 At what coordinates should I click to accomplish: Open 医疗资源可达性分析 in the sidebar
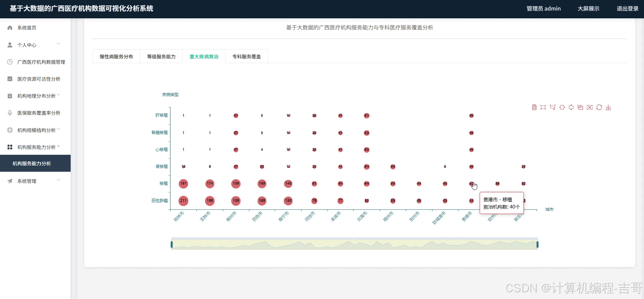coord(35,79)
